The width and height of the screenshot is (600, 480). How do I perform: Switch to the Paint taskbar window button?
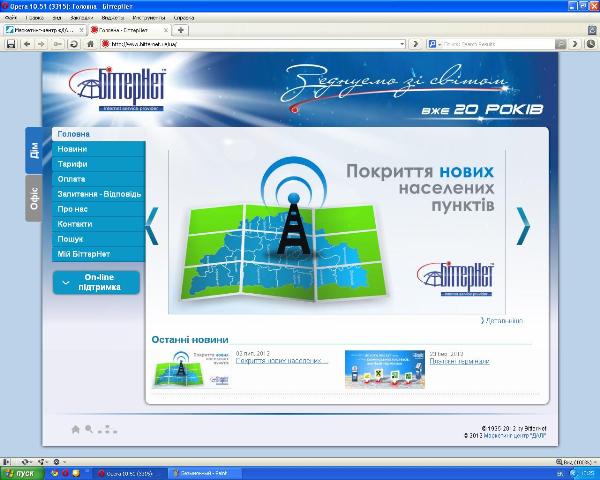(205, 473)
